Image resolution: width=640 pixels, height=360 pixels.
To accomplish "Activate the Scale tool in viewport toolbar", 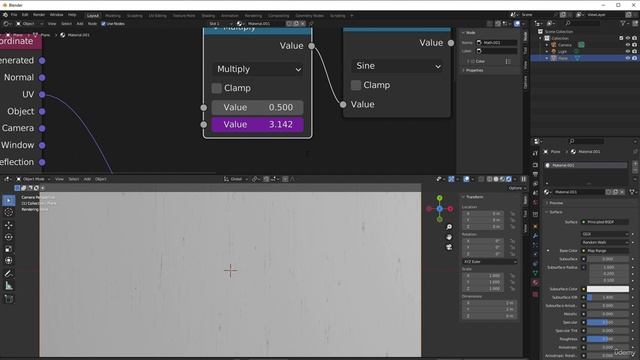I will 9,249.
